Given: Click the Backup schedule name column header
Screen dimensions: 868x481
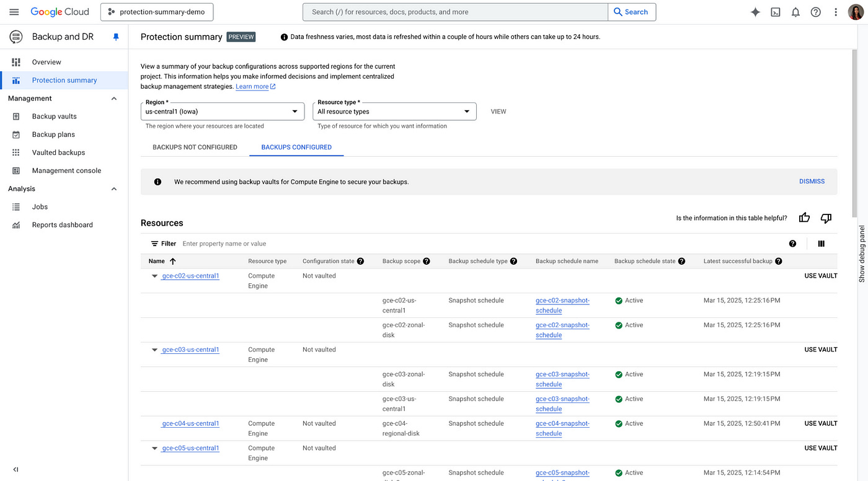Looking at the screenshot, I should [x=567, y=261].
